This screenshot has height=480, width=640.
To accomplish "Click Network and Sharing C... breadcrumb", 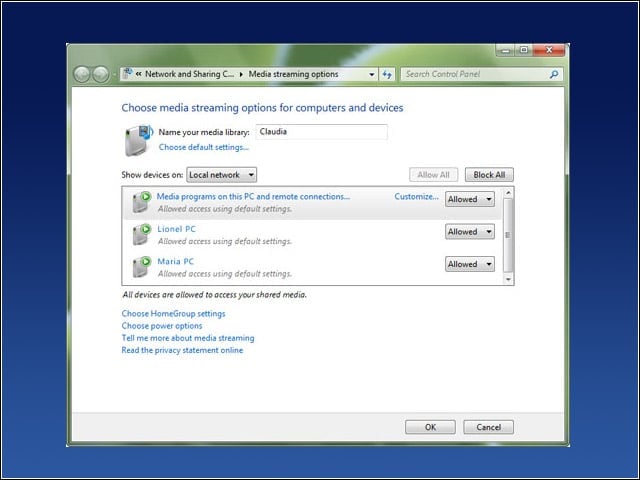I will [x=189, y=74].
